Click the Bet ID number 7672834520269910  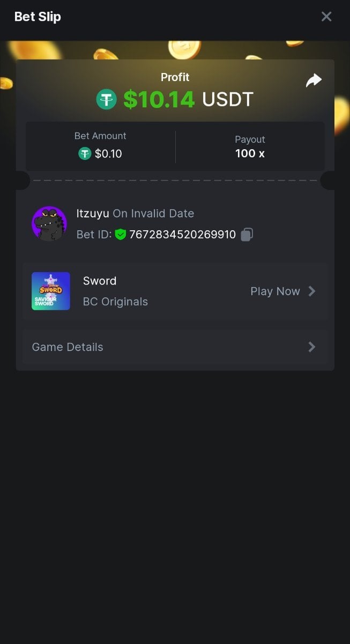click(x=182, y=235)
